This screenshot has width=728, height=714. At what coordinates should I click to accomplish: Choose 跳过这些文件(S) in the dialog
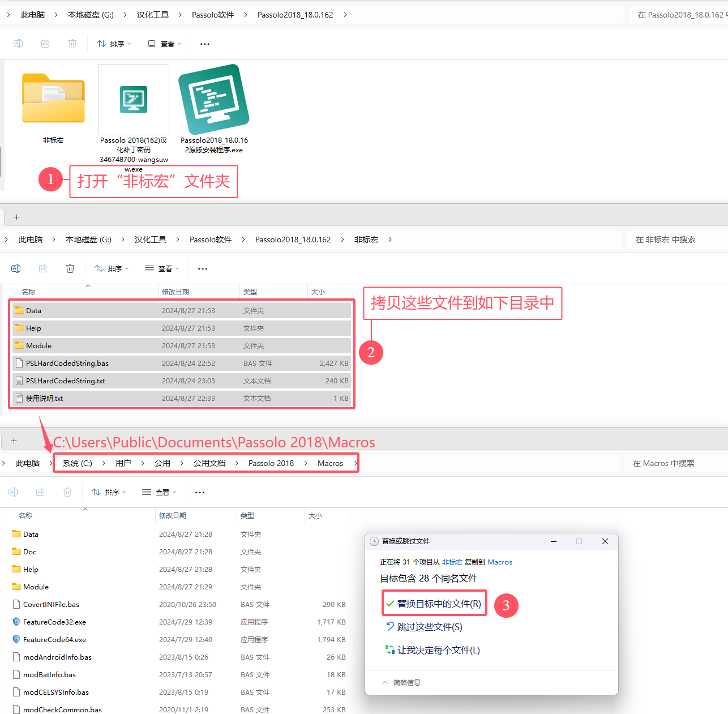[x=425, y=627]
